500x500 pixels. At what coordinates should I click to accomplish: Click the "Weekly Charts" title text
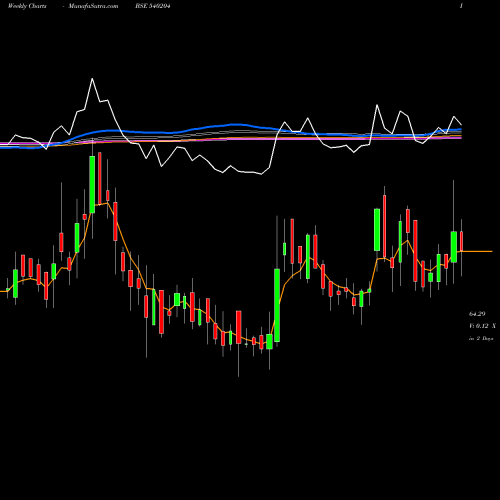(27, 6)
